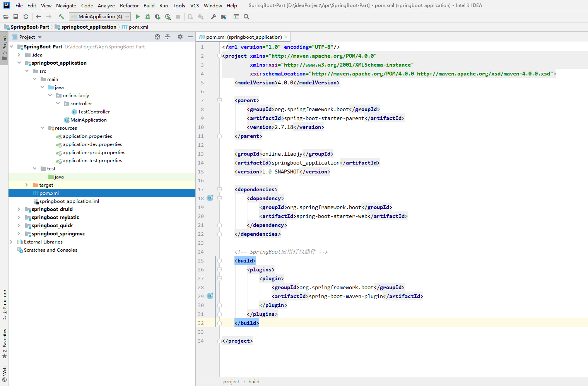The image size is (588, 386).
Task: Select application-prod.properties file
Action: coord(94,152)
